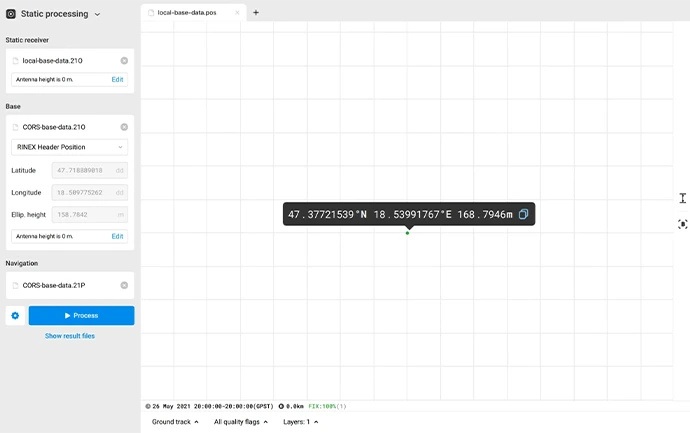Switch to the local-base-data.pos tab
This screenshot has height=433, width=690.
click(x=187, y=13)
